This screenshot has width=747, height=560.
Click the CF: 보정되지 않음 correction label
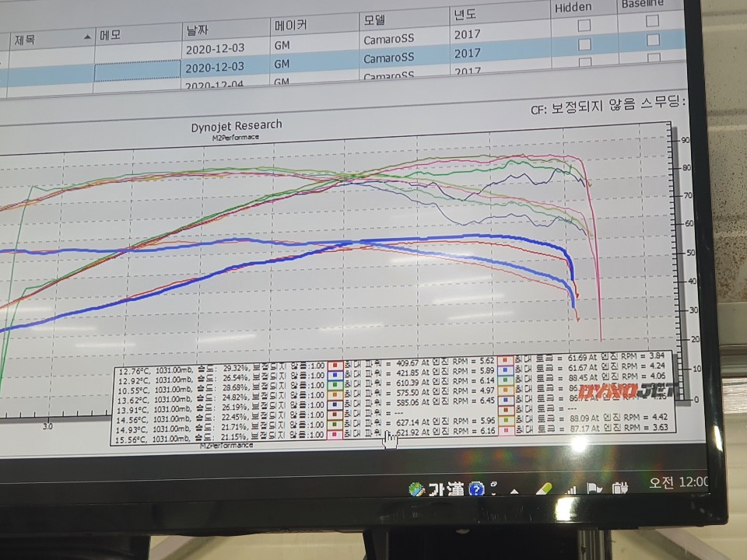tap(583, 107)
